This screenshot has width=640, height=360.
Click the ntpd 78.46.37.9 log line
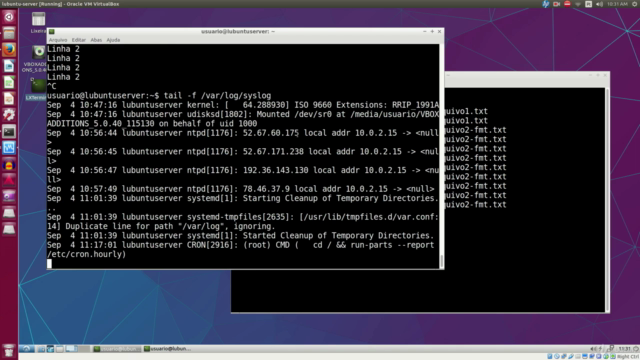click(240, 189)
